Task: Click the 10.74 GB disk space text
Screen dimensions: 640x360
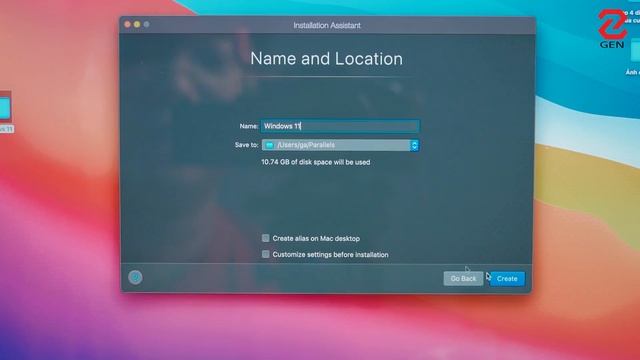Action: pos(316,162)
